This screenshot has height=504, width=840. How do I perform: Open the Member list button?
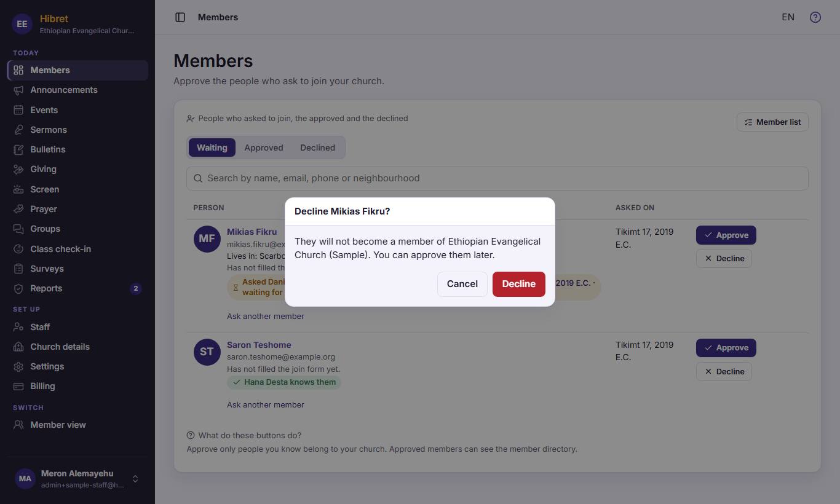pyautogui.click(x=772, y=122)
